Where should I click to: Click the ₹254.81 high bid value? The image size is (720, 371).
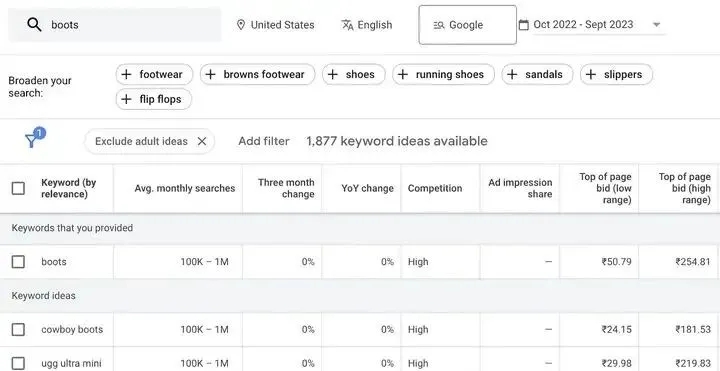693,262
